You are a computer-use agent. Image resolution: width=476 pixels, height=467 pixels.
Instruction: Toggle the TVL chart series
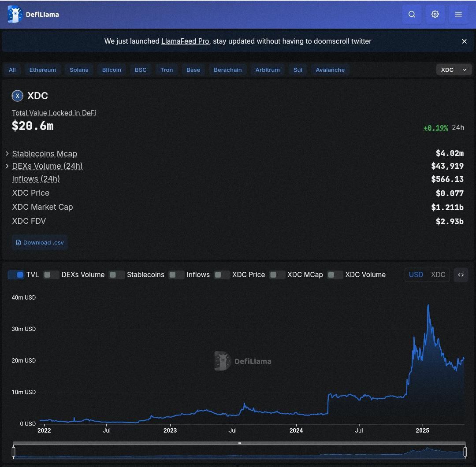click(16, 275)
